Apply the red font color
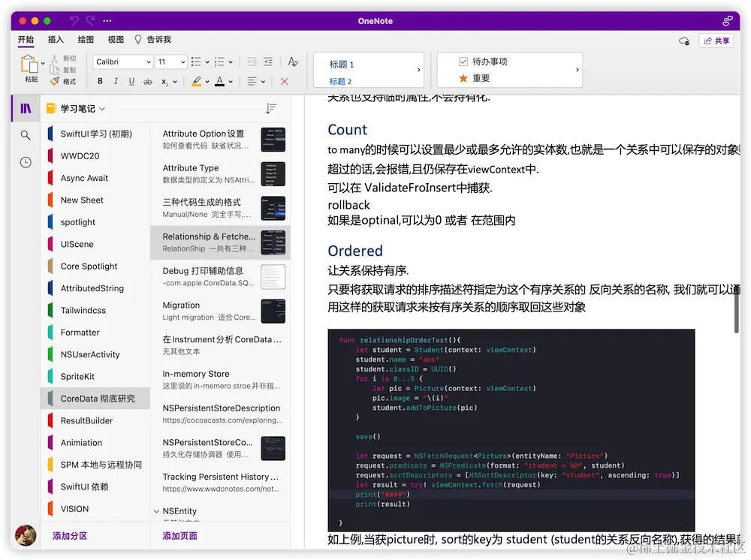Screen dimensions: 751x560 pos(219,81)
